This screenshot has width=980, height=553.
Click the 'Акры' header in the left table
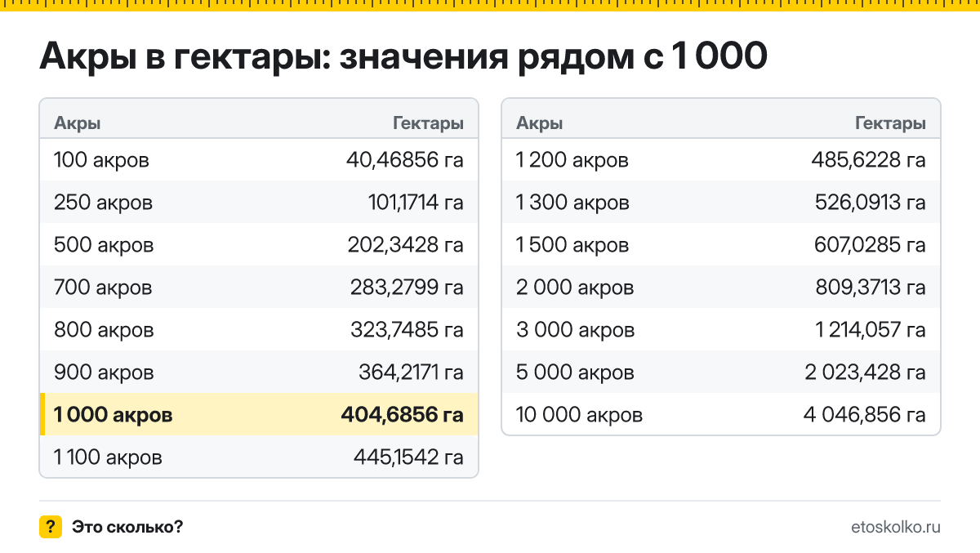pos(78,124)
